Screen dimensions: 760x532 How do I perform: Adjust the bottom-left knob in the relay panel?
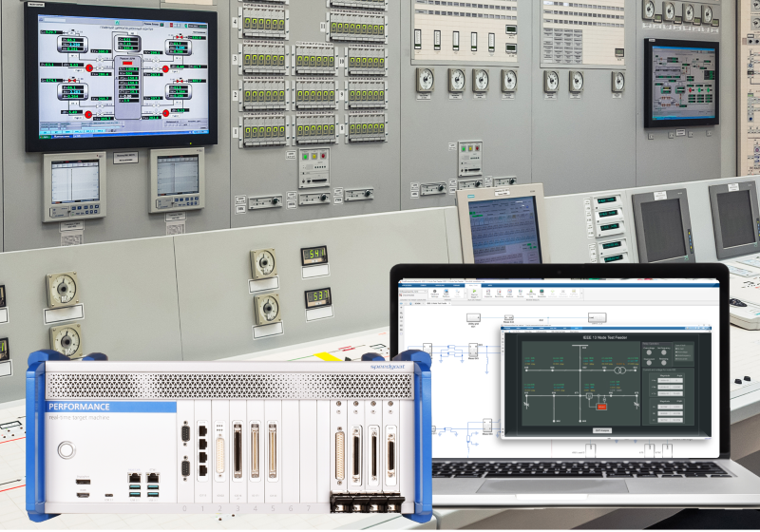click(649, 363)
